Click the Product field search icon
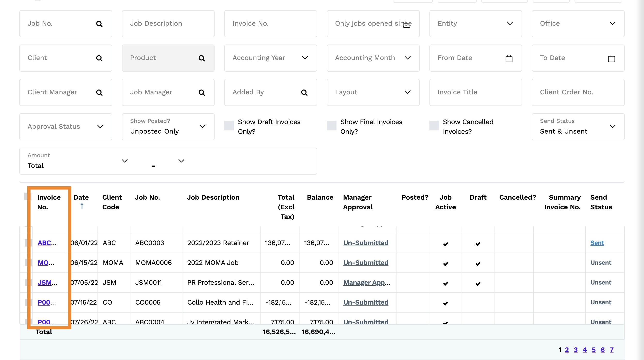The height and width of the screenshot is (360, 644). point(202,58)
